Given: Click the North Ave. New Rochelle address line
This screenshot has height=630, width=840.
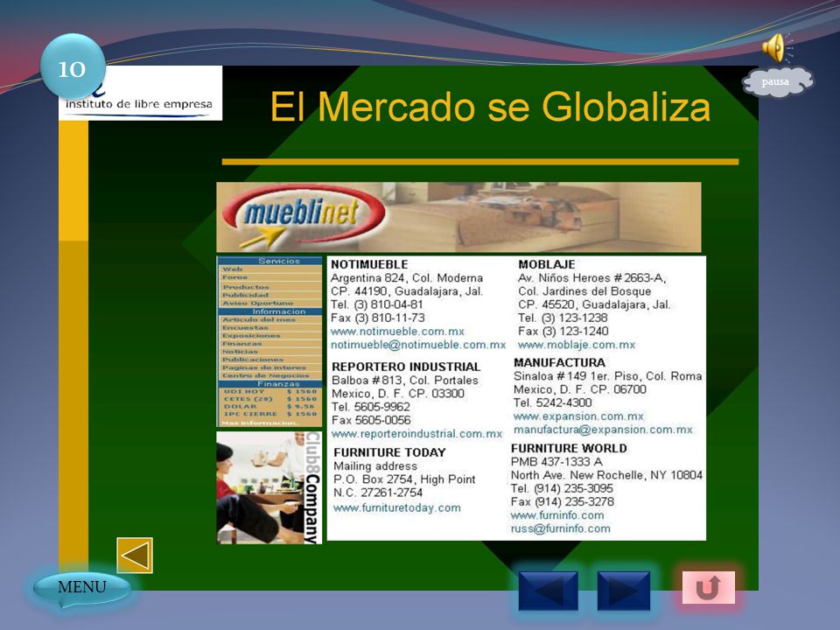Looking at the screenshot, I should [x=606, y=475].
